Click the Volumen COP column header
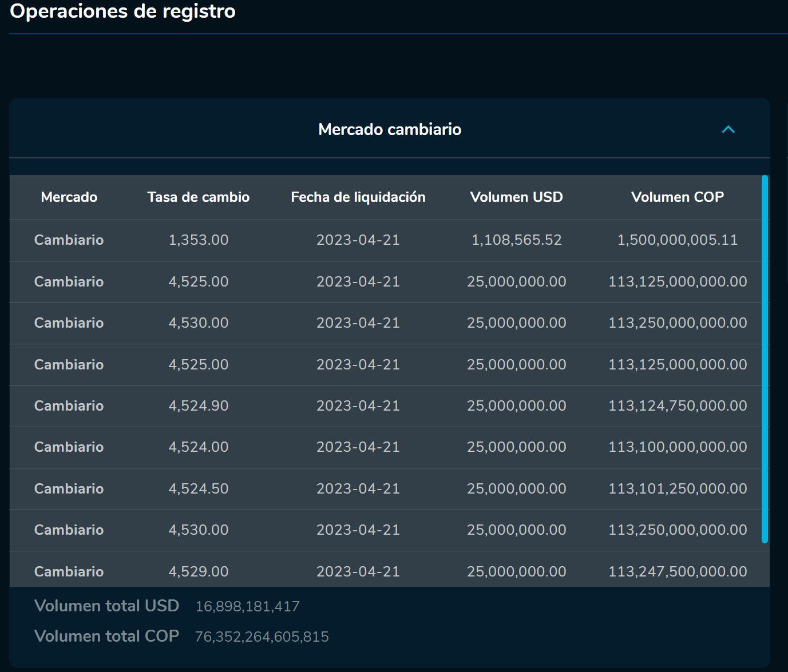This screenshot has width=788, height=672. click(677, 197)
